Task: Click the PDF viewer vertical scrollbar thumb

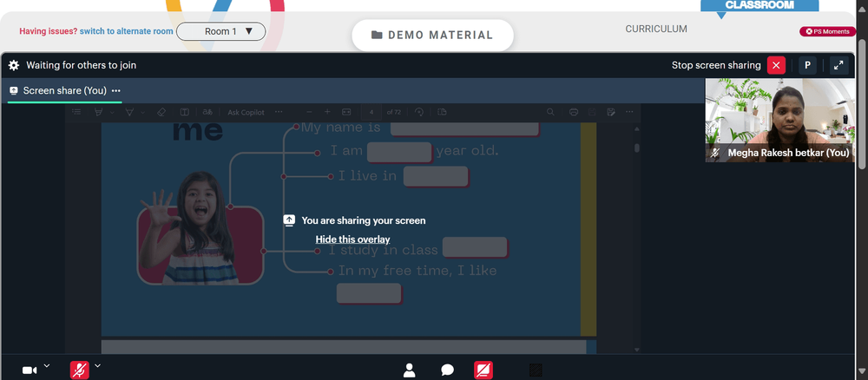Action: point(636,148)
